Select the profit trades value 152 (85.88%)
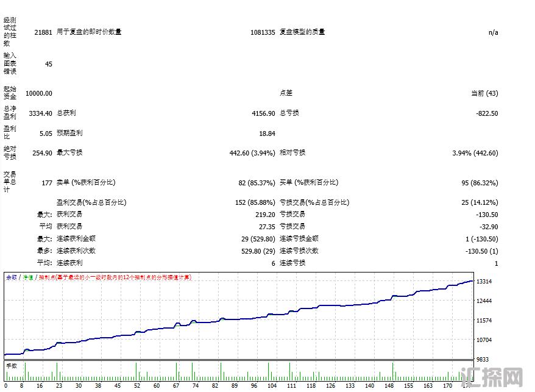Image resolution: width=535 pixels, height=392 pixels. point(255,202)
